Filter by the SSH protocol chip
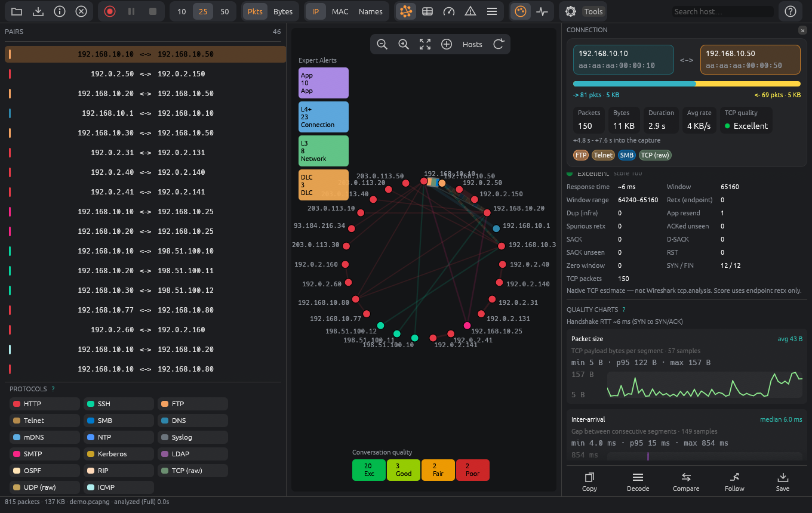The height and width of the screenshot is (513, 812). [119, 404]
